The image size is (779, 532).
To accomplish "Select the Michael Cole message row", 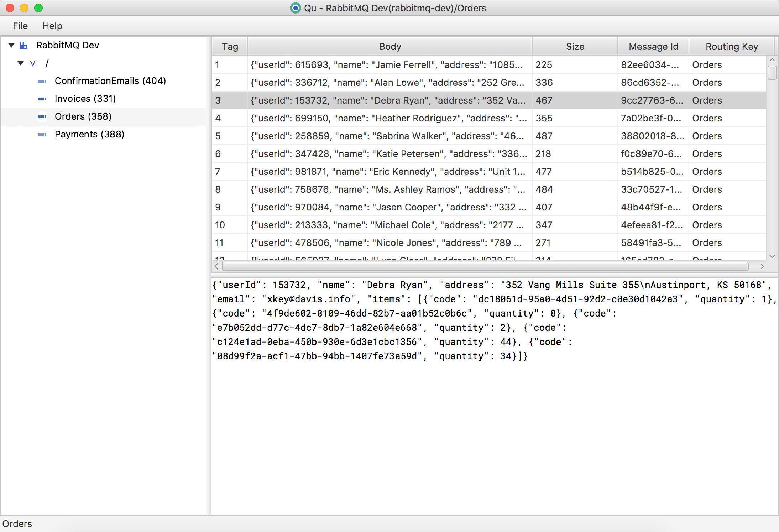I will (x=489, y=225).
